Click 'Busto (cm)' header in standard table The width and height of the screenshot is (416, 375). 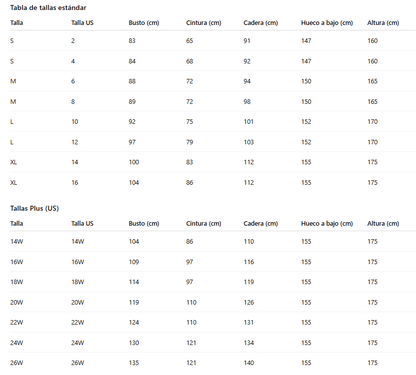(x=144, y=23)
